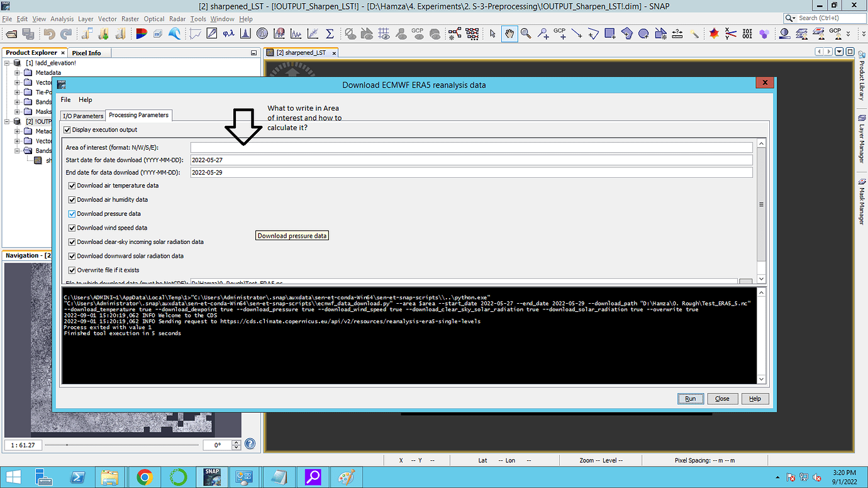The height and width of the screenshot is (488, 868).
Task: Select the Magic Wand tool
Action: 694,34
